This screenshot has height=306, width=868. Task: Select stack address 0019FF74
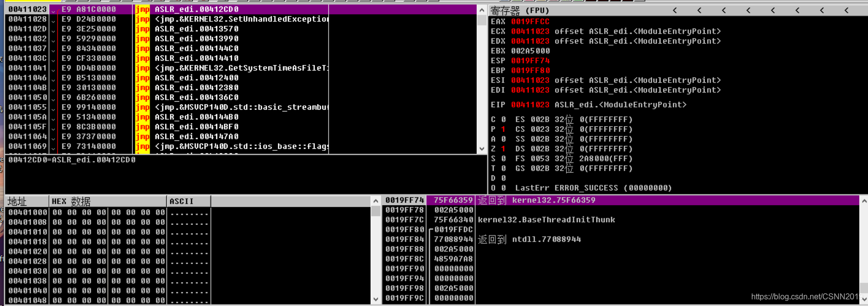(x=404, y=200)
